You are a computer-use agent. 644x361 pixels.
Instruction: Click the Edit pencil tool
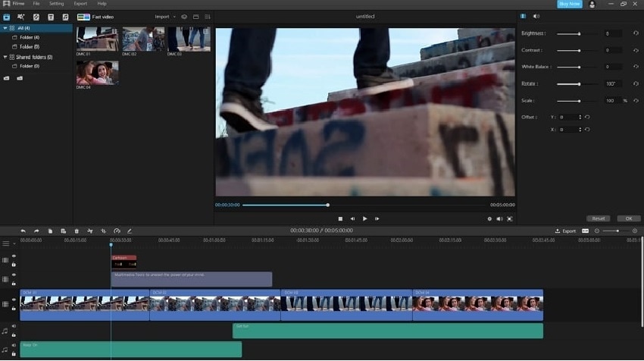coord(130,231)
